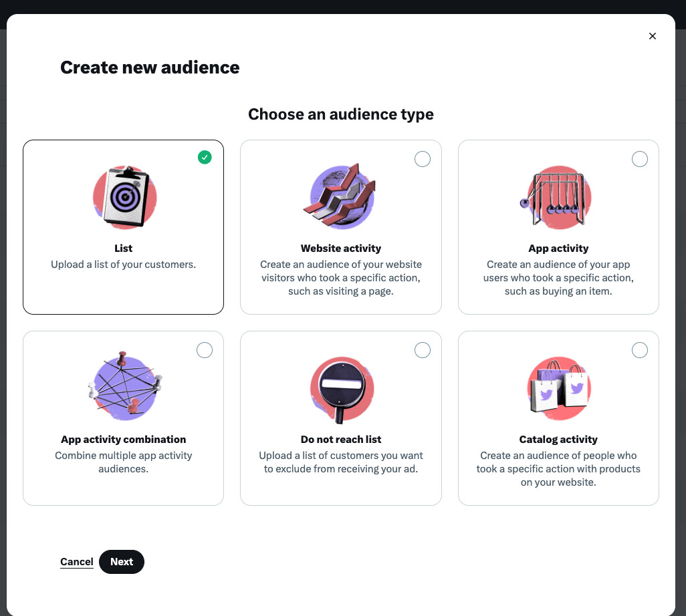Click the Website activity arrows chart icon
The width and height of the screenshot is (686, 616).
click(x=341, y=197)
